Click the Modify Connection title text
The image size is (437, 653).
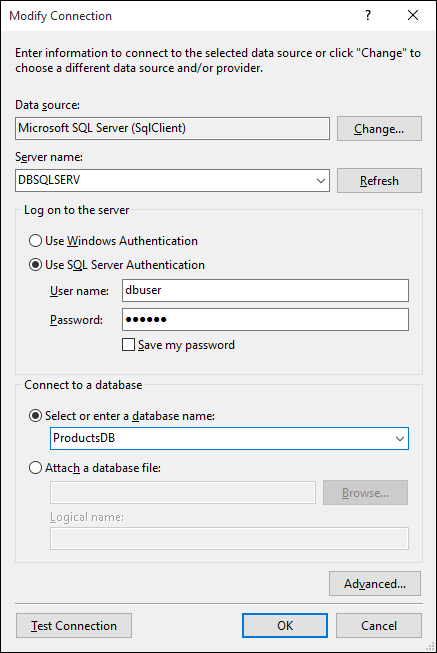coord(60,16)
